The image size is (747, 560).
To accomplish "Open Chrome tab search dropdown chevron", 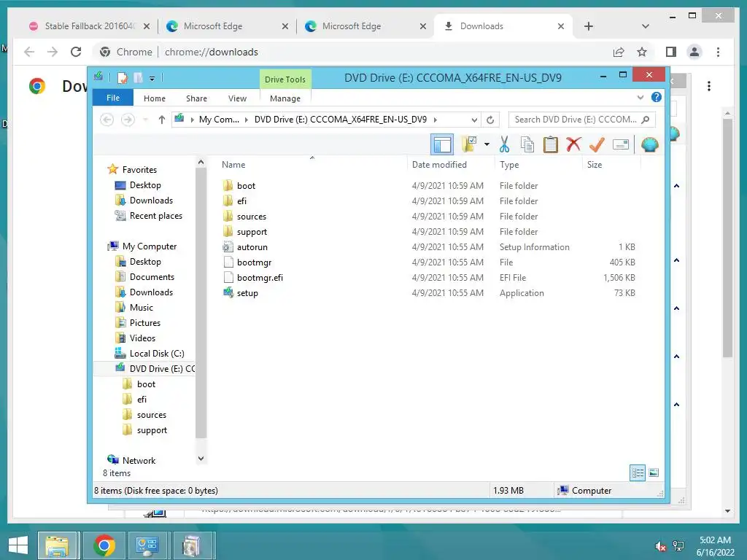I will tap(645, 26).
